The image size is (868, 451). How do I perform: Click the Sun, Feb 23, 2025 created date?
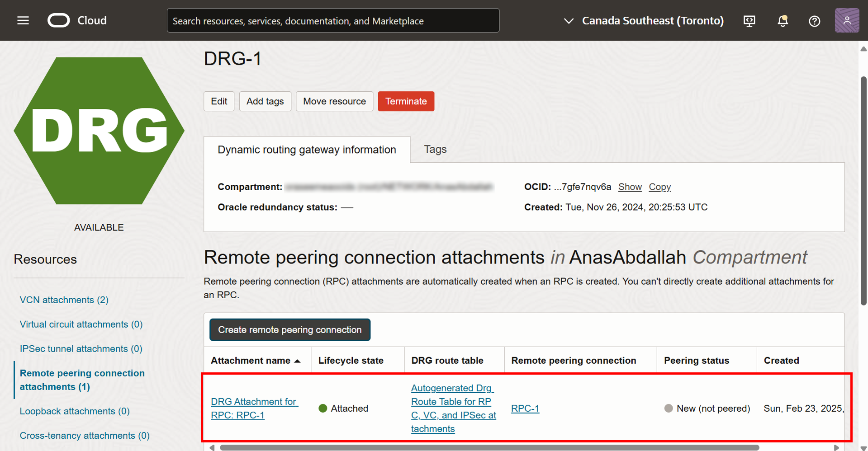click(803, 408)
